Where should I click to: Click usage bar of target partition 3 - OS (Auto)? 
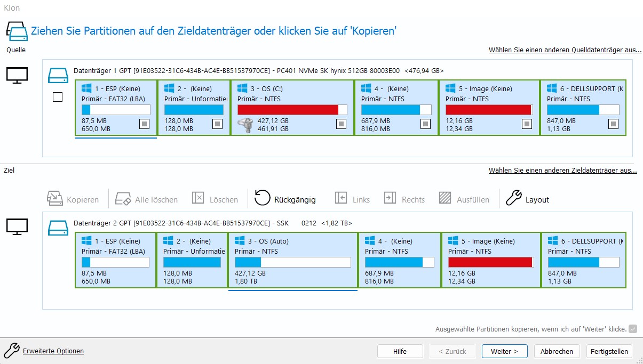click(293, 262)
